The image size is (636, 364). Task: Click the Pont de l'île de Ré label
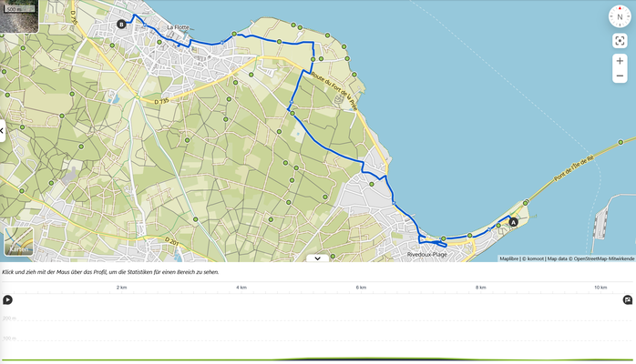(x=573, y=167)
